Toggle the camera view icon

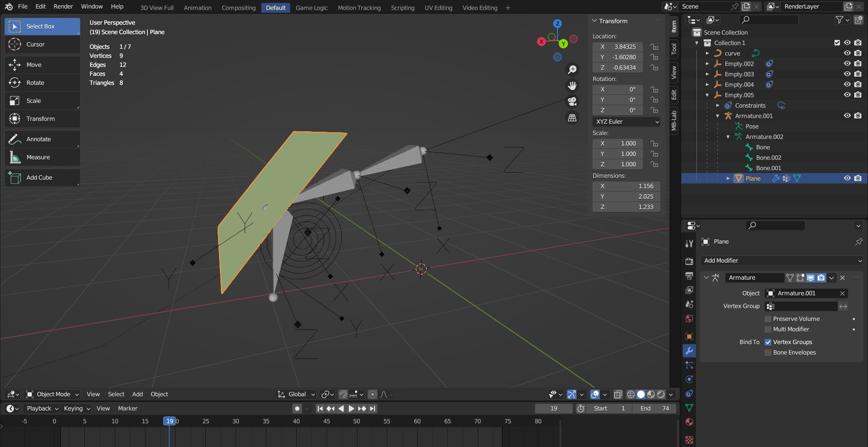(572, 101)
